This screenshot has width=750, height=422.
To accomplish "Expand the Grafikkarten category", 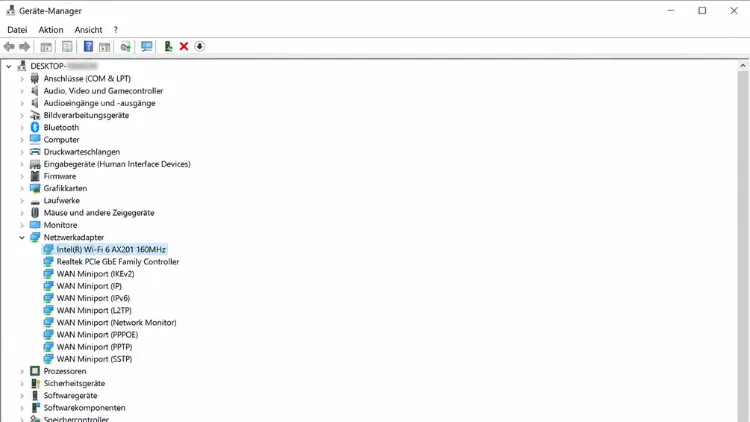I will [22, 189].
